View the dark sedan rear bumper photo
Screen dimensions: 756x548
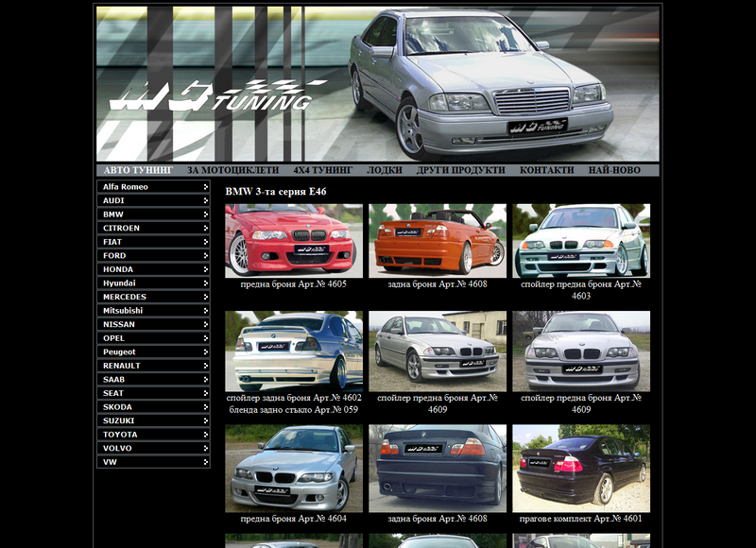(x=438, y=469)
